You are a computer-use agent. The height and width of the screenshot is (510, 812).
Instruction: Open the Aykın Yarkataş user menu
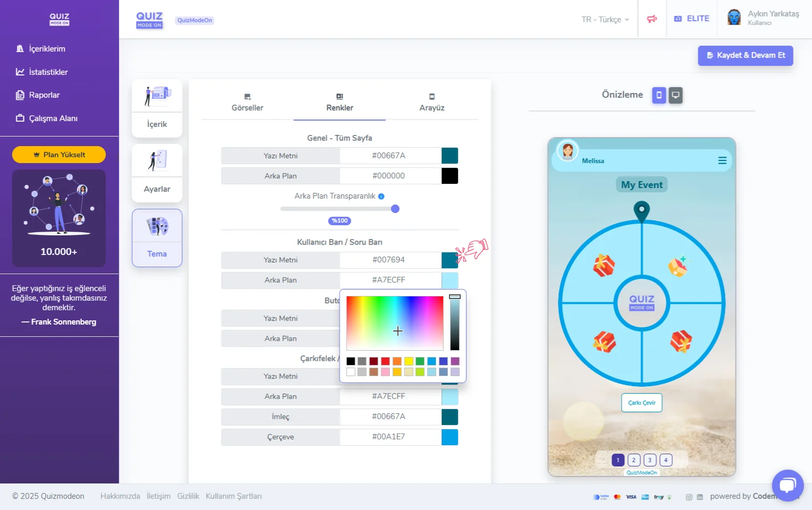[764, 18]
